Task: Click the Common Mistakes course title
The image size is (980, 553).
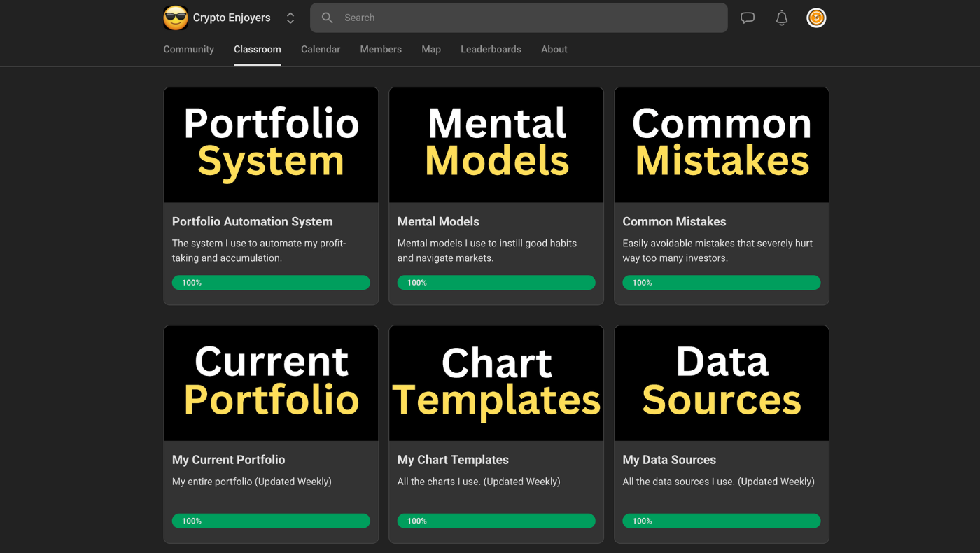Action: [674, 222]
